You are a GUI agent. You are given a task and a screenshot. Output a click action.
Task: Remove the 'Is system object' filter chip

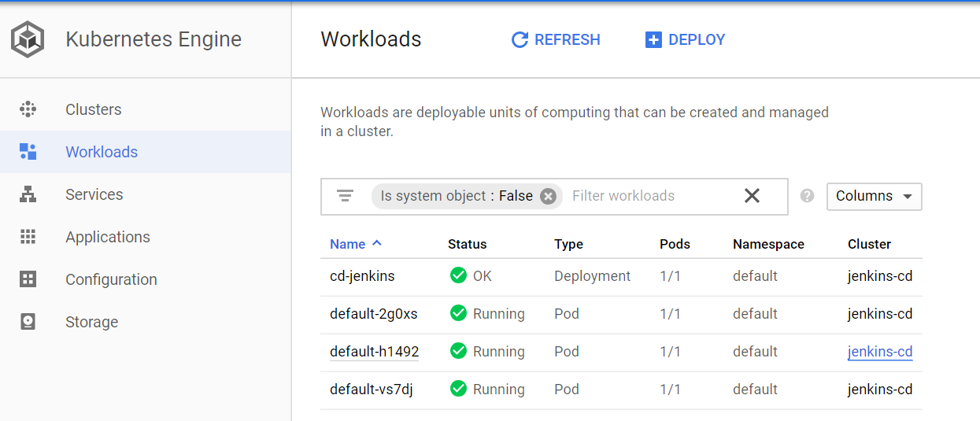click(x=549, y=196)
